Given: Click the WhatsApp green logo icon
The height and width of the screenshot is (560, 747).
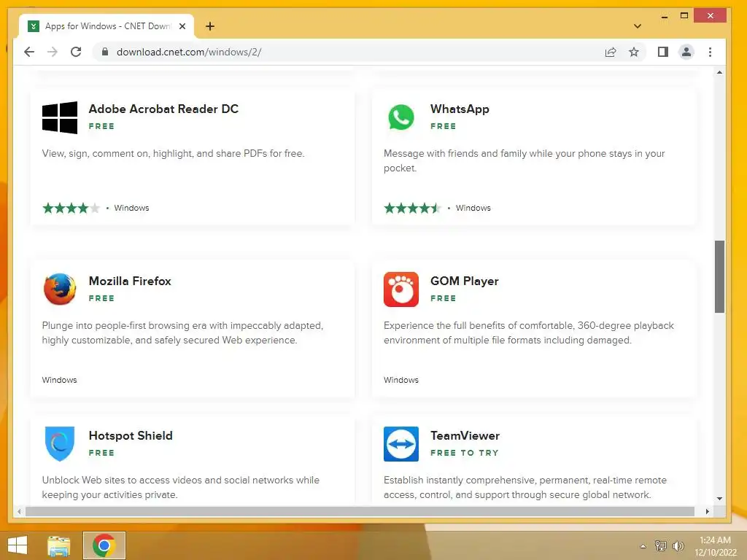Looking at the screenshot, I should point(401,117).
